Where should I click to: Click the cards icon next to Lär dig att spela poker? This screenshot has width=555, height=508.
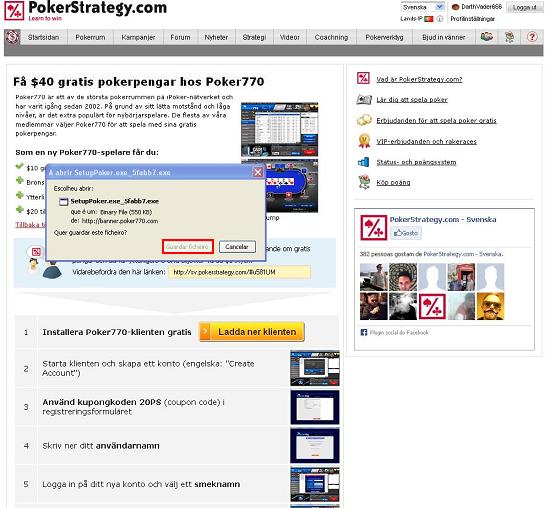tap(364, 99)
